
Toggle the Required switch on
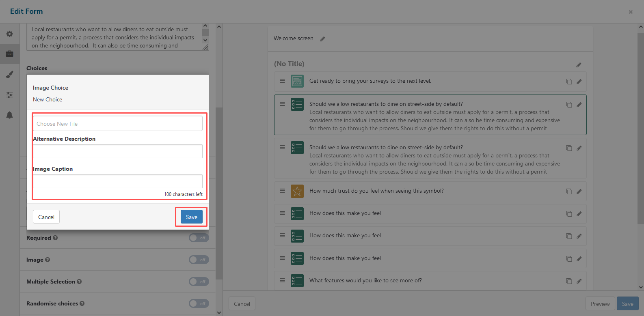[x=199, y=238]
